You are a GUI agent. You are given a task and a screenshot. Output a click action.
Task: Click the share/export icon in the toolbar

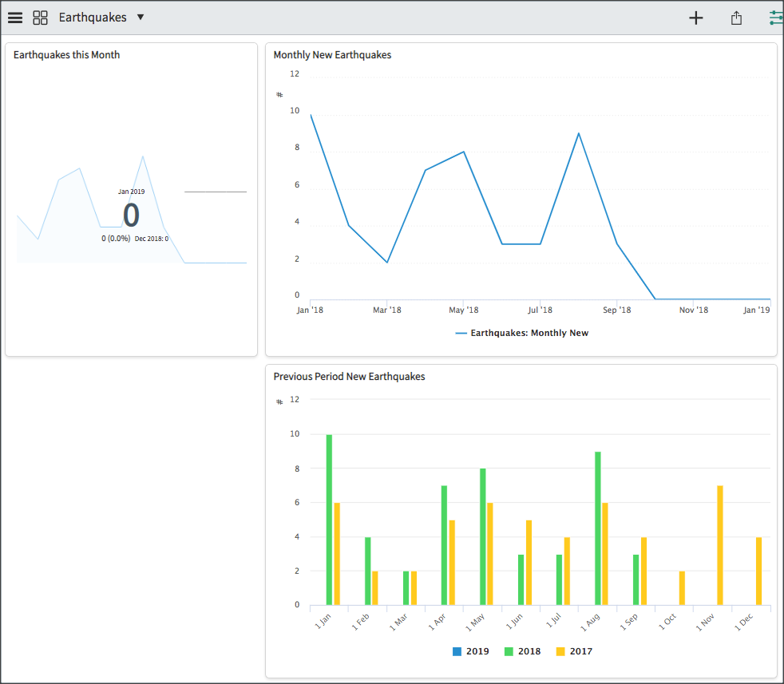(736, 17)
